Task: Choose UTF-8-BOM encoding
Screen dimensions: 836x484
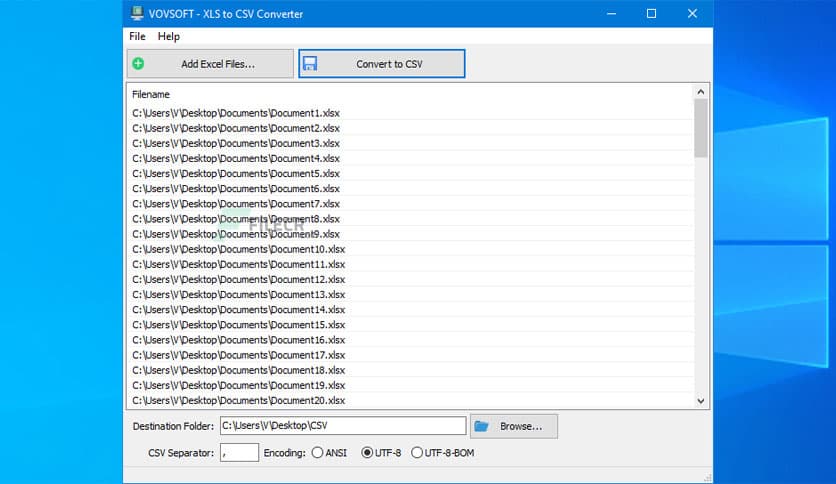Action: coord(443,453)
